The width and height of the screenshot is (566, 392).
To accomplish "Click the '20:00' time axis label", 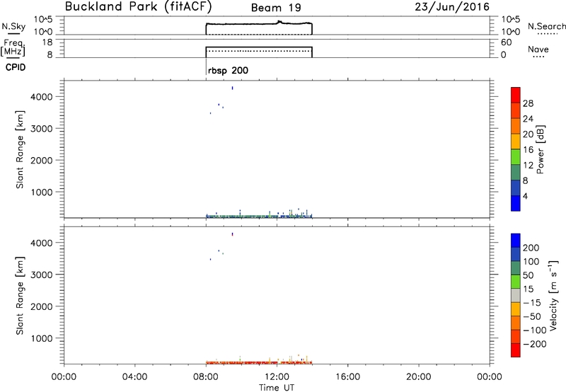I will (x=419, y=377).
